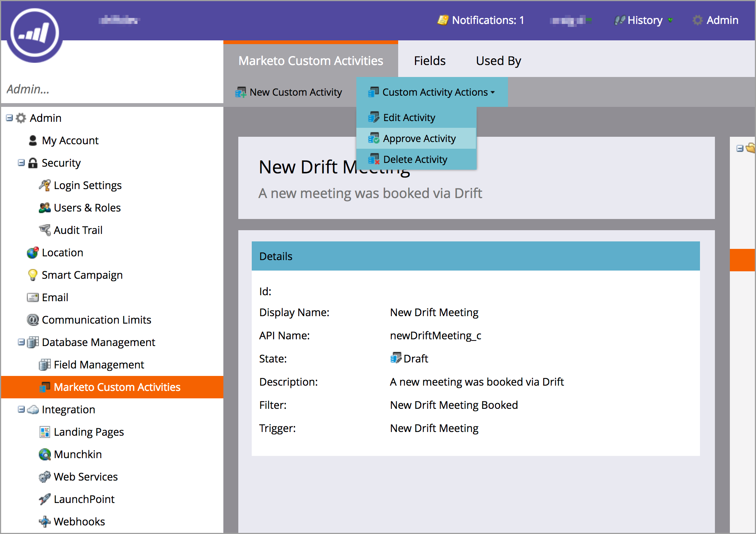The image size is (756, 534).
Task: Click the Landing Pages icon
Action: coord(44,432)
